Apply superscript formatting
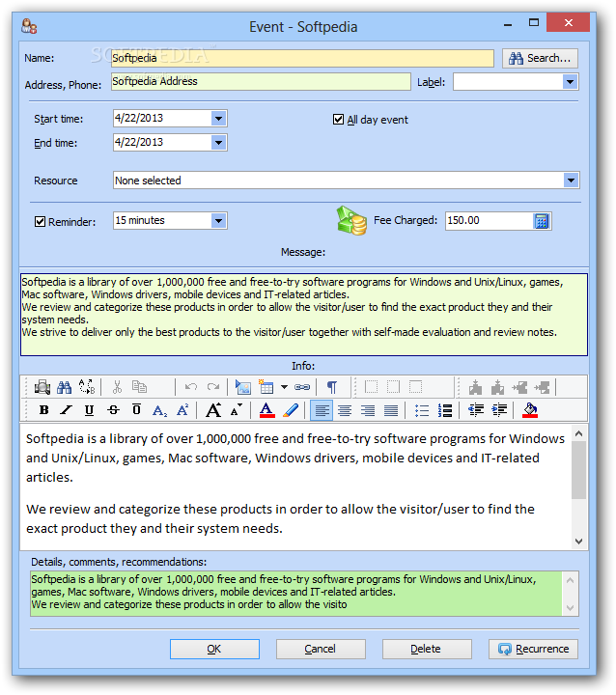 click(182, 410)
